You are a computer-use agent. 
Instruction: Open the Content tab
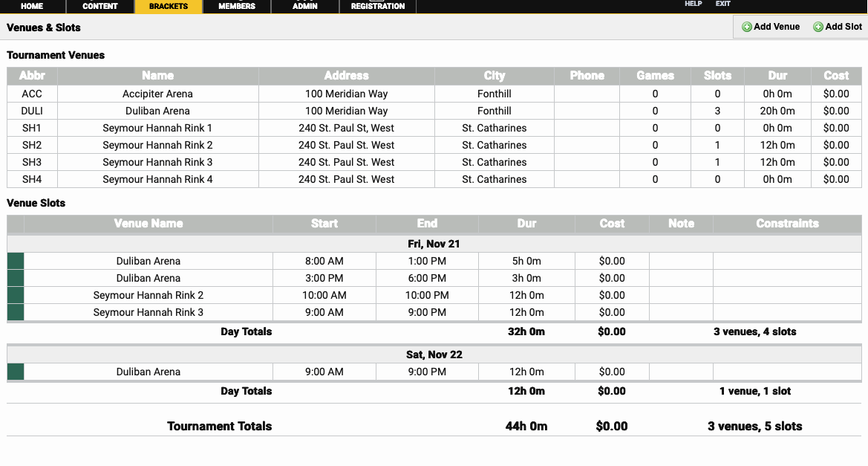100,6
